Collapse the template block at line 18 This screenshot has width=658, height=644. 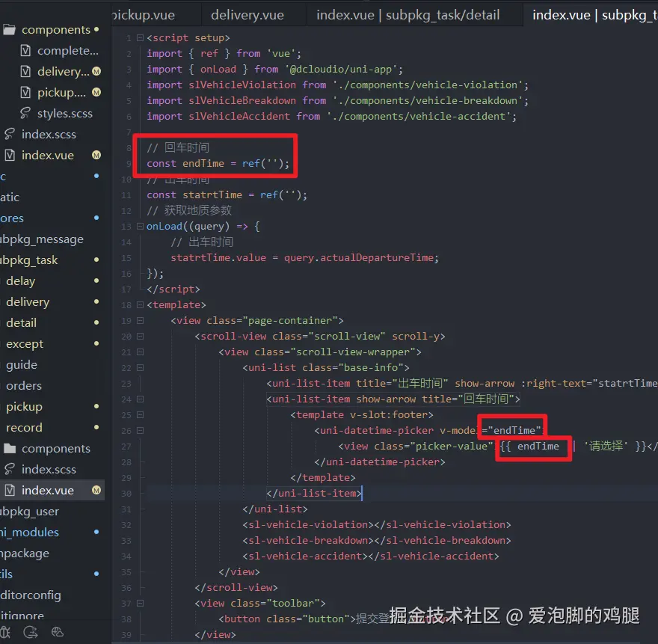pos(140,304)
